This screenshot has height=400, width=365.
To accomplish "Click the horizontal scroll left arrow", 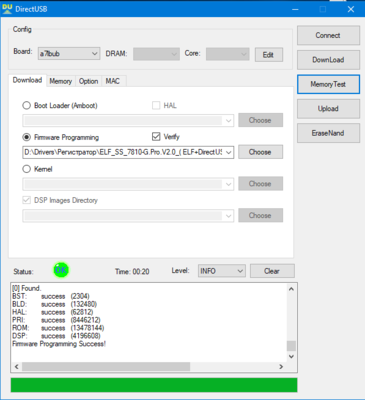I will pos(17,367).
